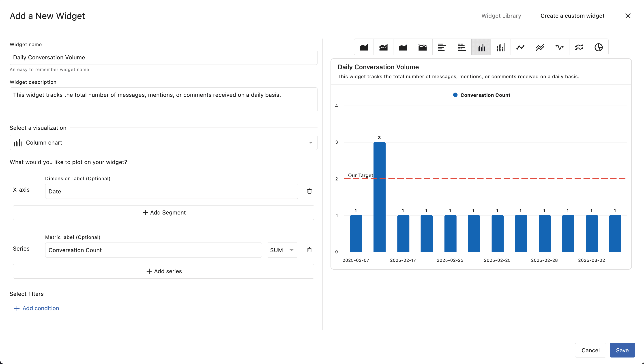Pick the single line chart icon

click(x=520, y=47)
